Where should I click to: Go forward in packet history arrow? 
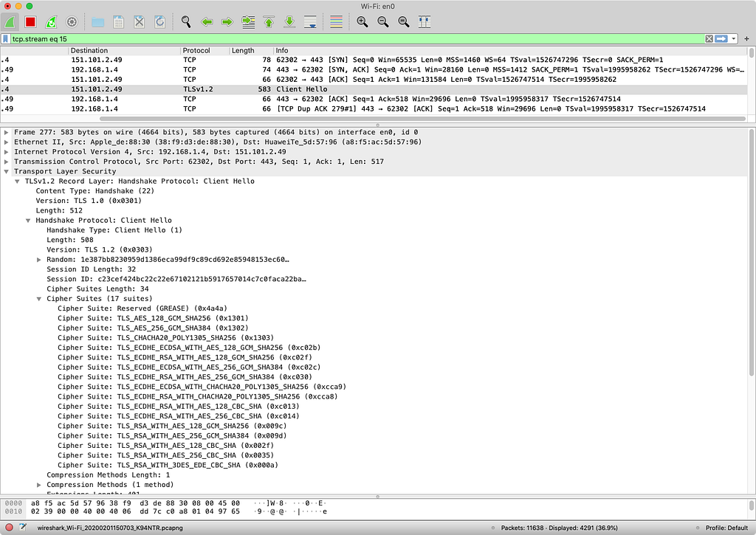point(227,21)
